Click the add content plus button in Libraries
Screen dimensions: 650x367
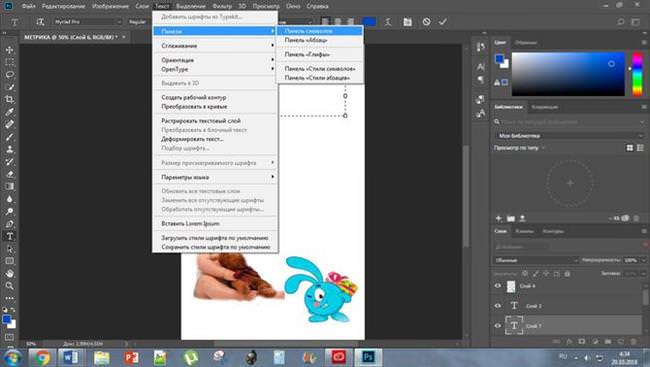click(499, 218)
